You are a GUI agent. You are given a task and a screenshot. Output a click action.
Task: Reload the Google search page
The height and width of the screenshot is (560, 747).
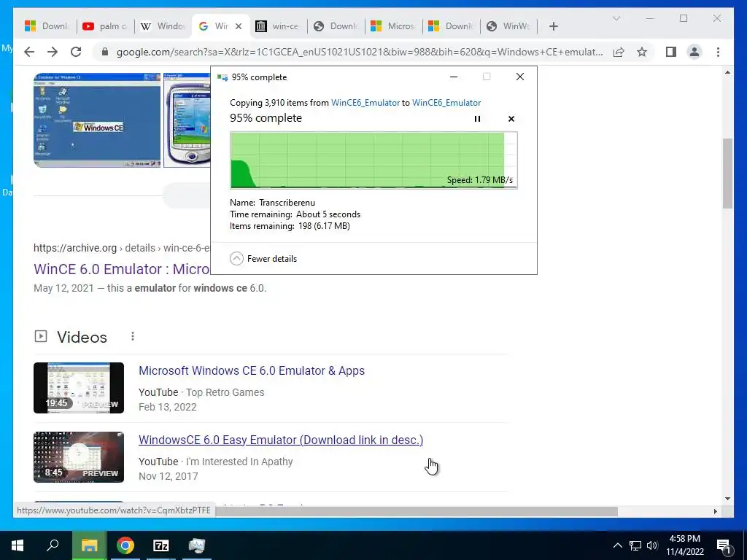click(x=76, y=52)
